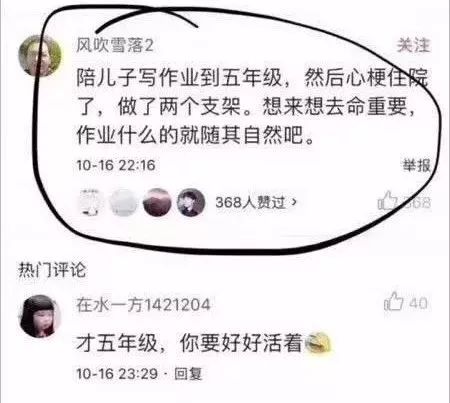Image resolution: width=450 pixels, height=403 pixels.
Task: Reply using 回复 under the hot comment
Action: pyautogui.click(x=188, y=374)
